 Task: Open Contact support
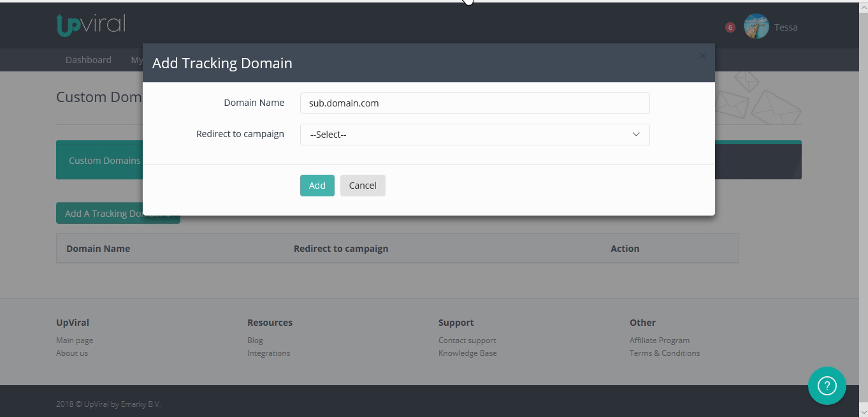tap(467, 340)
